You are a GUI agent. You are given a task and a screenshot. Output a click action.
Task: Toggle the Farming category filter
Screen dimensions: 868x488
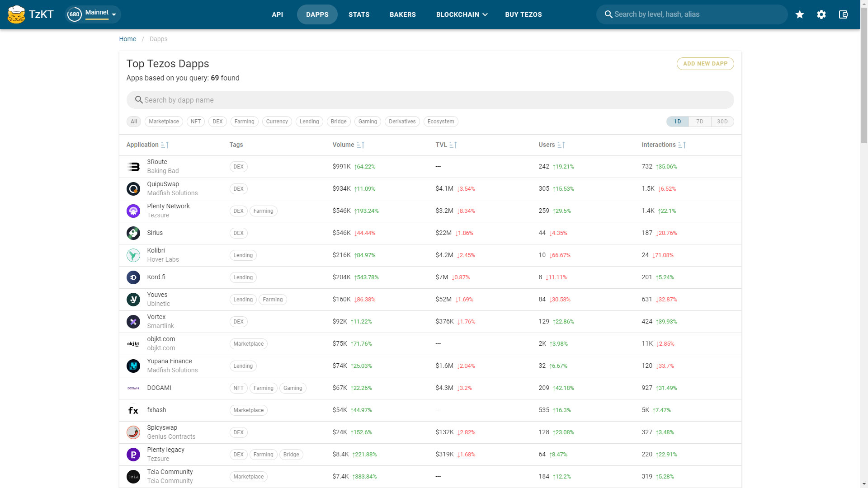[x=244, y=121]
